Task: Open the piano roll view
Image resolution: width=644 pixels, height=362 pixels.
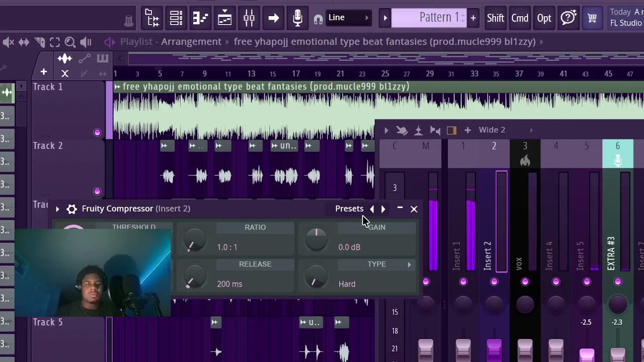Action: [200, 18]
